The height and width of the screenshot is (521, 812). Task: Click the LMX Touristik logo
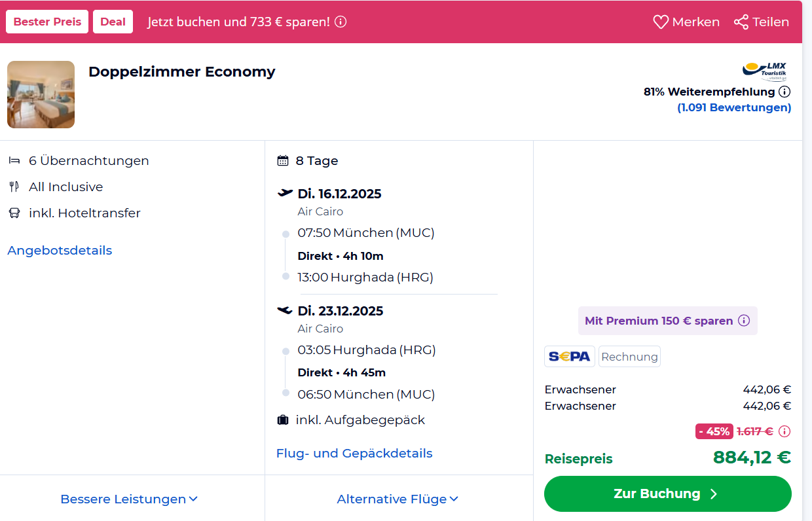click(x=764, y=71)
